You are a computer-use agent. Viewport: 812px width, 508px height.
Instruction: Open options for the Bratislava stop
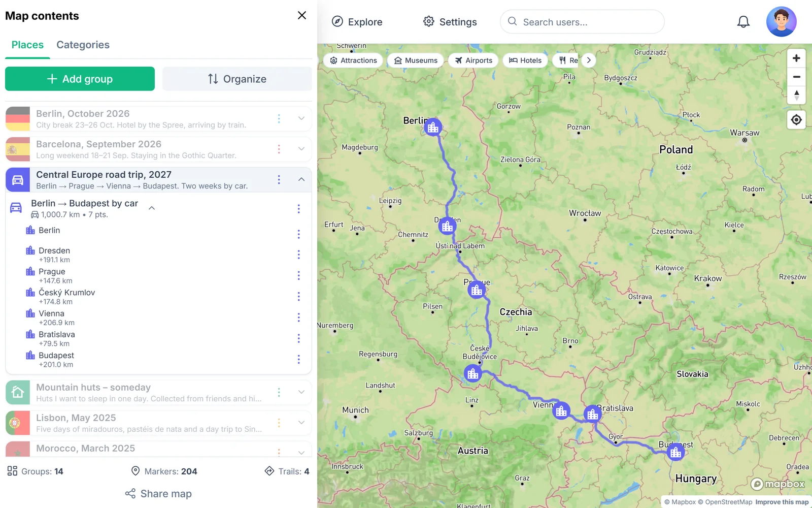click(298, 338)
